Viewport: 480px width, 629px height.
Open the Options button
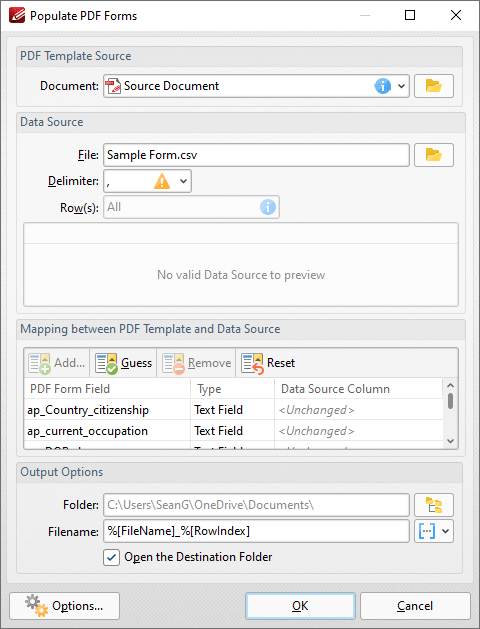pyautogui.click(x=65, y=606)
